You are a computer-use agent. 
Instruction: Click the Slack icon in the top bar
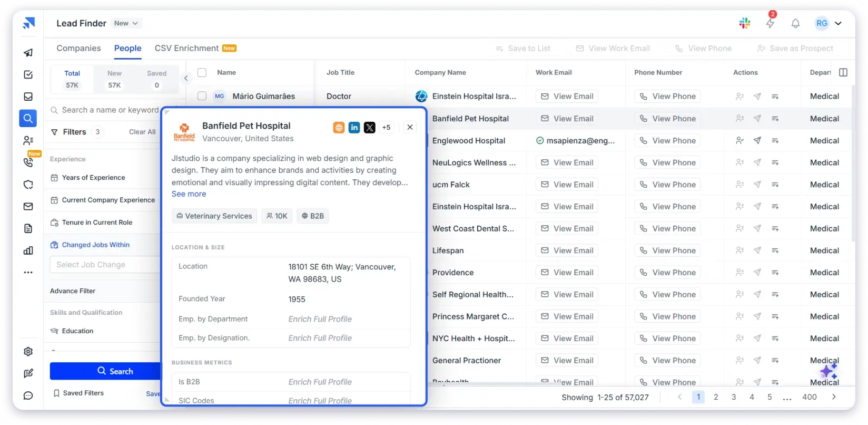[x=745, y=23]
